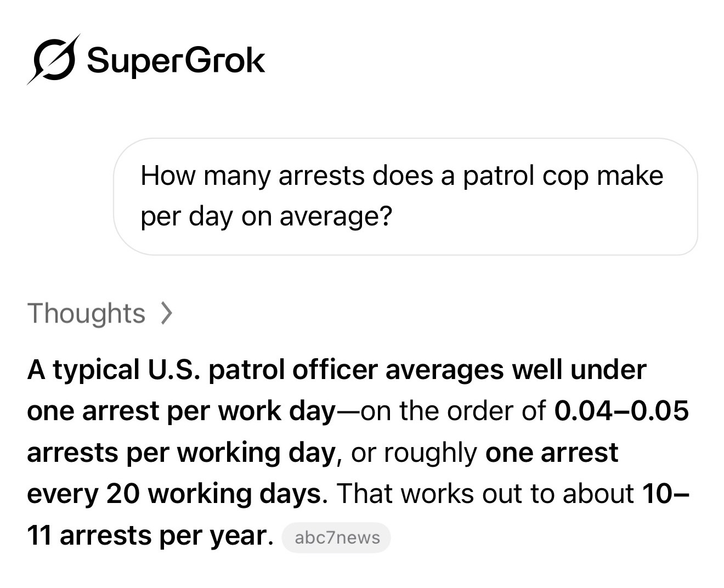Open the SuperGrok title text
The height and width of the screenshot is (588, 724).
176,60
